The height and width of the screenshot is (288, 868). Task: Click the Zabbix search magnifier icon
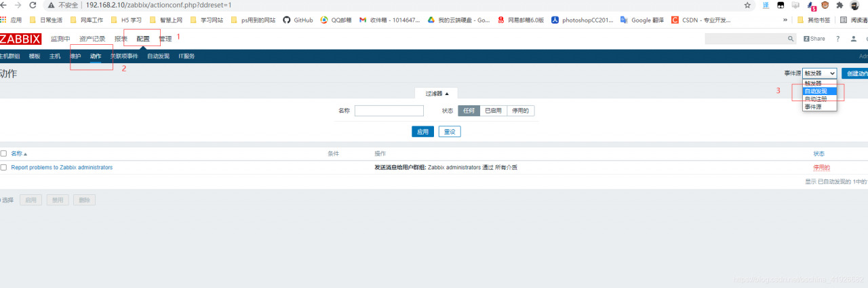(791, 39)
